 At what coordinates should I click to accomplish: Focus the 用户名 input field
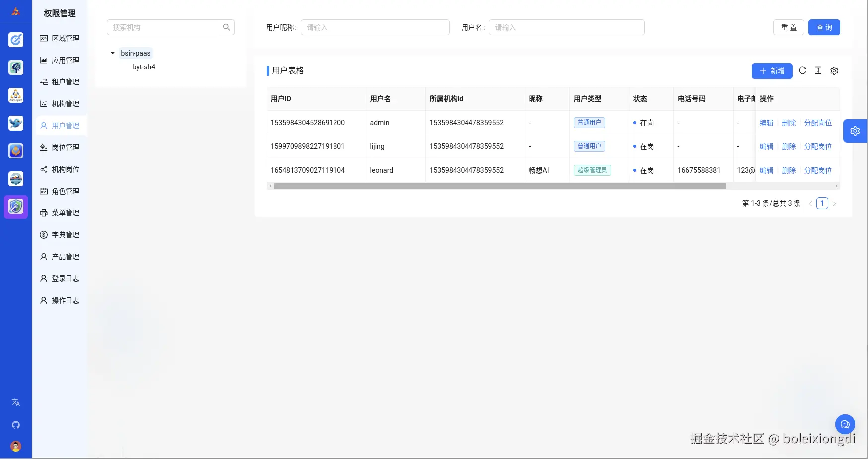[x=566, y=27]
